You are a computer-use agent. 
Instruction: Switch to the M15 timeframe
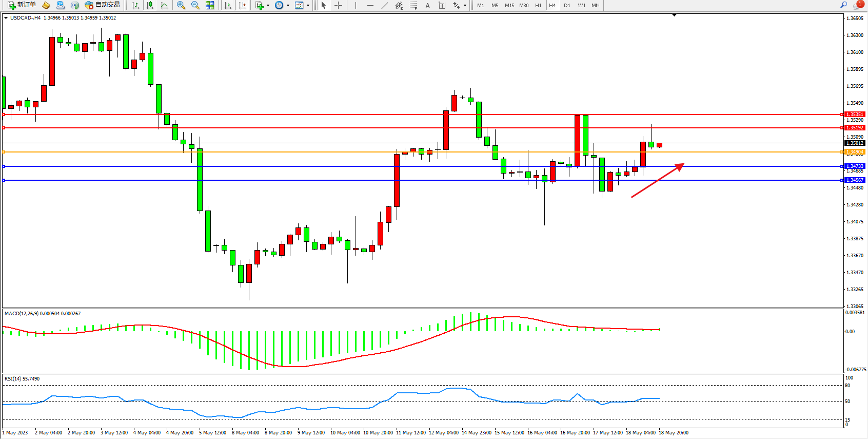coord(509,5)
